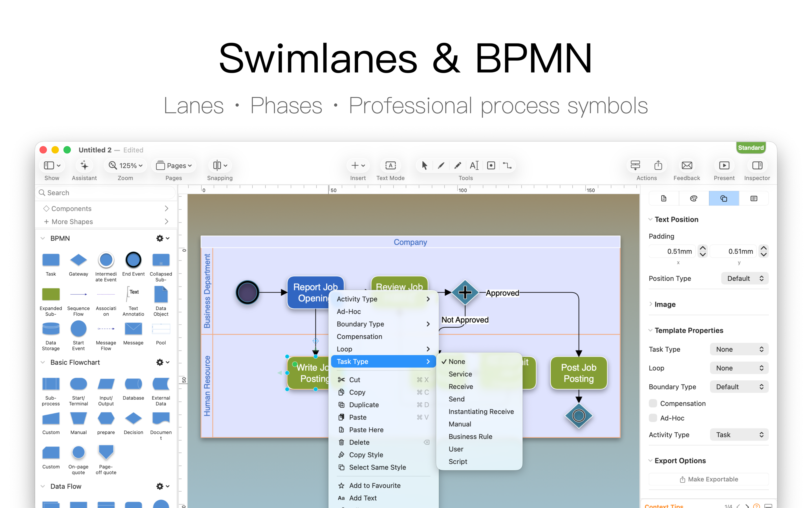The height and width of the screenshot is (508, 812).
Task: Open More Shapes row
Action: point(106,222)
